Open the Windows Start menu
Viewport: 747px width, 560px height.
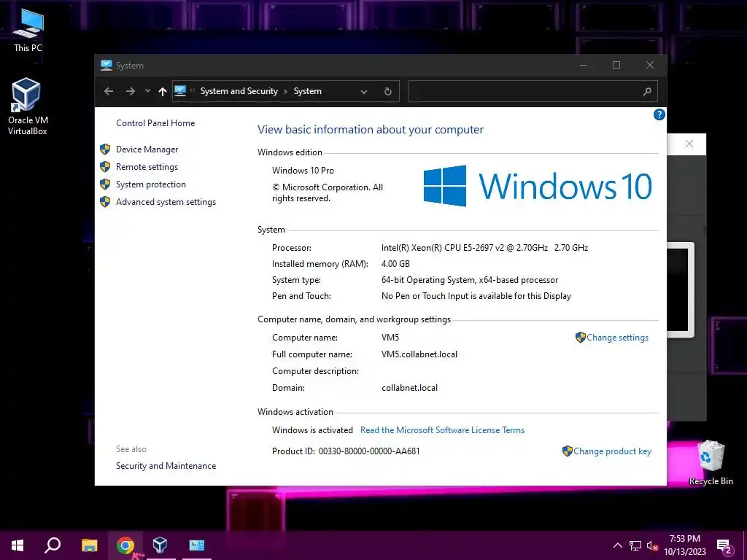(18, 545)
